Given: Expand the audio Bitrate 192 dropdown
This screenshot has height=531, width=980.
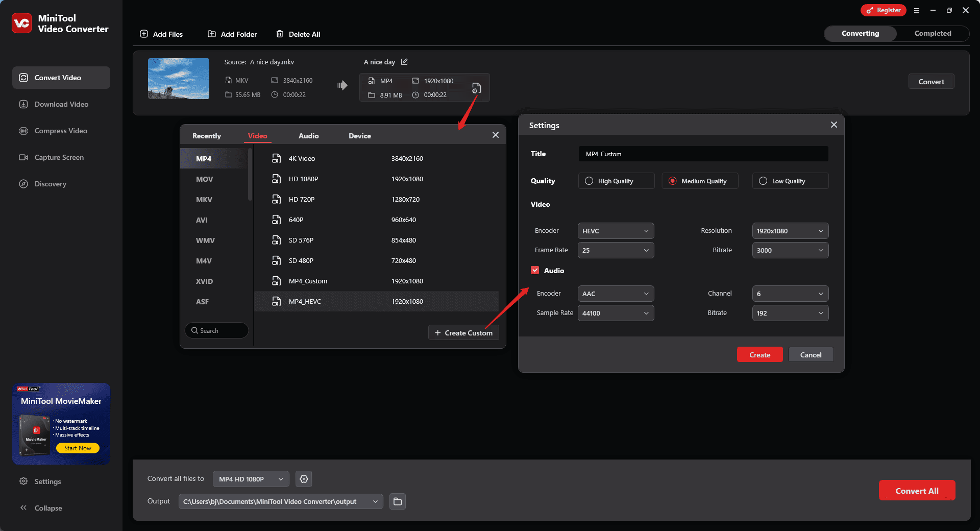Looking at the screenshot, I should [x=790, y=313].
